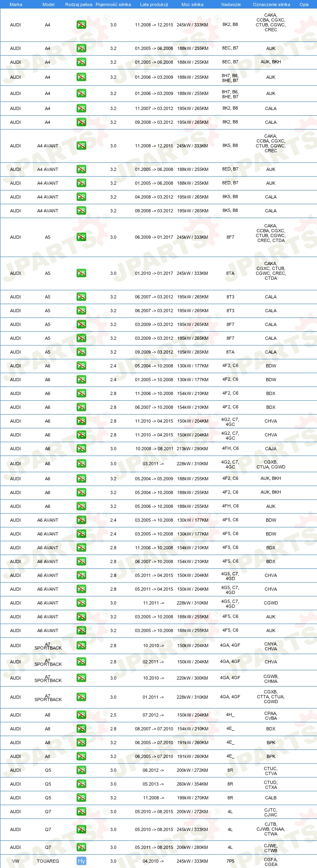The image size is (317, 868).
Task: Click the Oznaczenie silnika column header
Action: pos(272,4)
